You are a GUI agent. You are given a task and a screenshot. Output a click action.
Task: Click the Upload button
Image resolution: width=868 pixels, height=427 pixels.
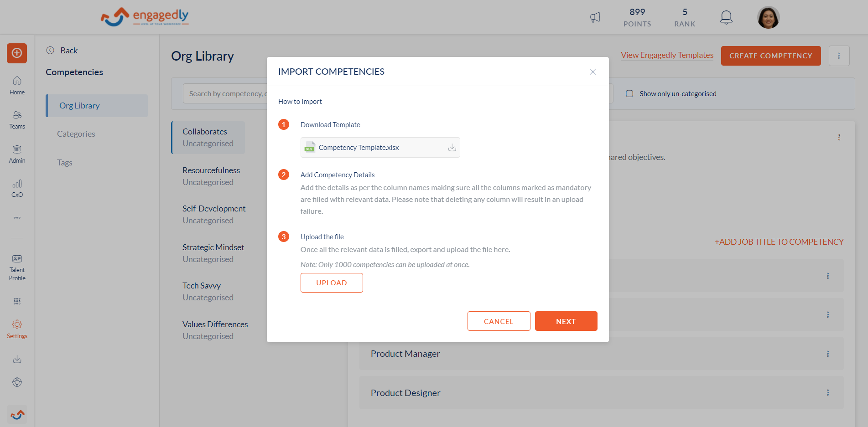coord(332,283)
